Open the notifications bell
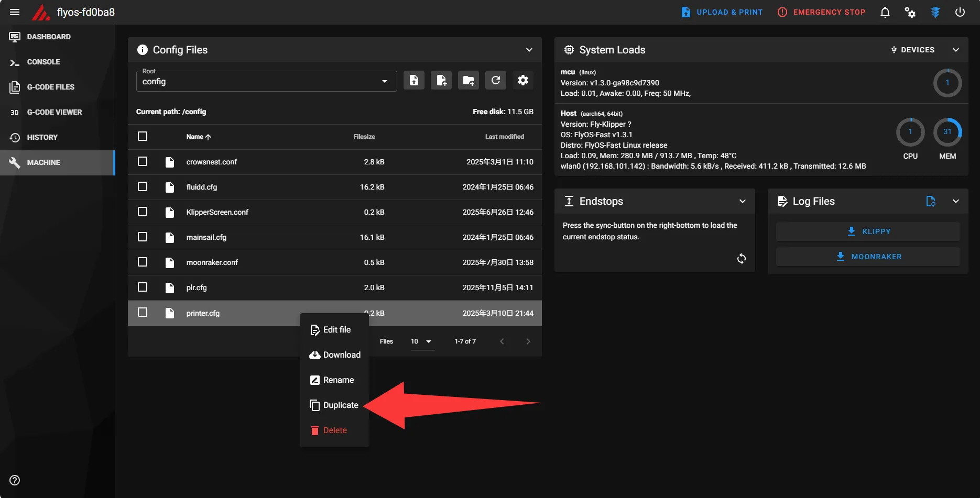 (885, 12)
